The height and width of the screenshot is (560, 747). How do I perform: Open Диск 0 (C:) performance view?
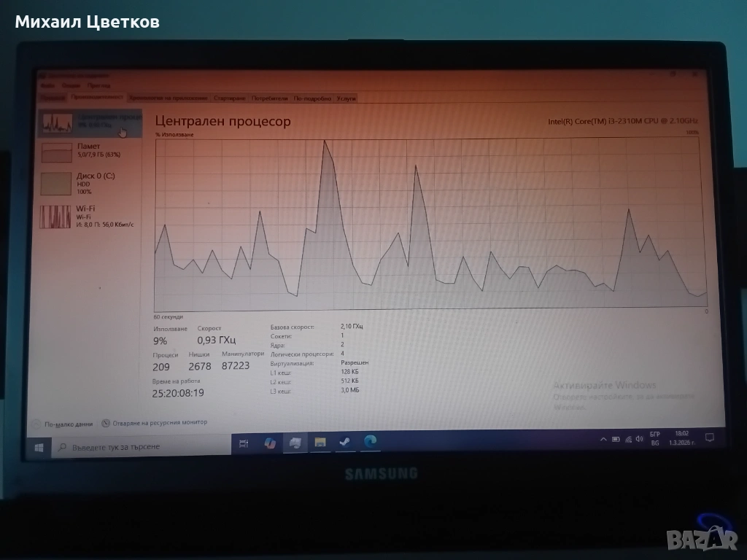88,182
